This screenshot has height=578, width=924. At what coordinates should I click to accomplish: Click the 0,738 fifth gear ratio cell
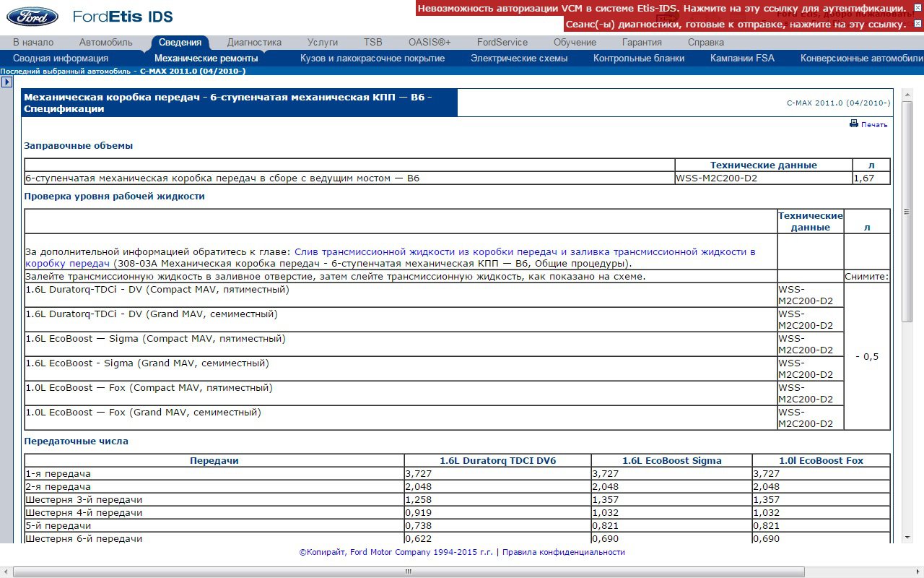(498, 525)
